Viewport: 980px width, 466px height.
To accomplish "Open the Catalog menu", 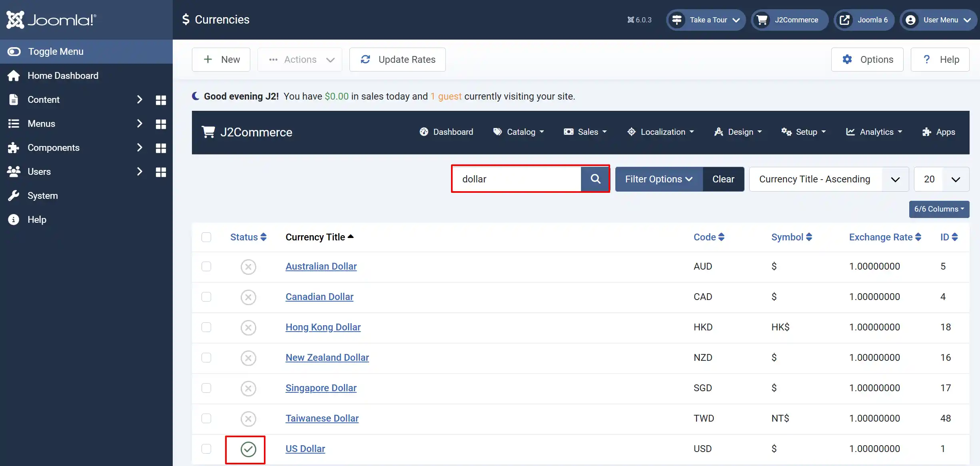I will click(519, 132).
